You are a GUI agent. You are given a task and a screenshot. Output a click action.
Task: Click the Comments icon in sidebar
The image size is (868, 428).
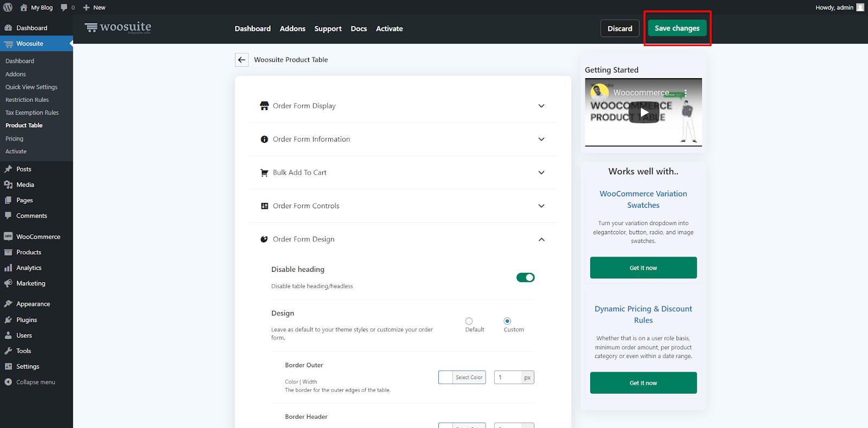pos(8,216)
